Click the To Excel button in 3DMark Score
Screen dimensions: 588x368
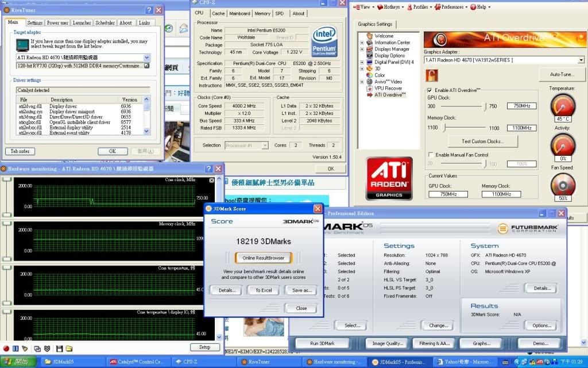264,290
